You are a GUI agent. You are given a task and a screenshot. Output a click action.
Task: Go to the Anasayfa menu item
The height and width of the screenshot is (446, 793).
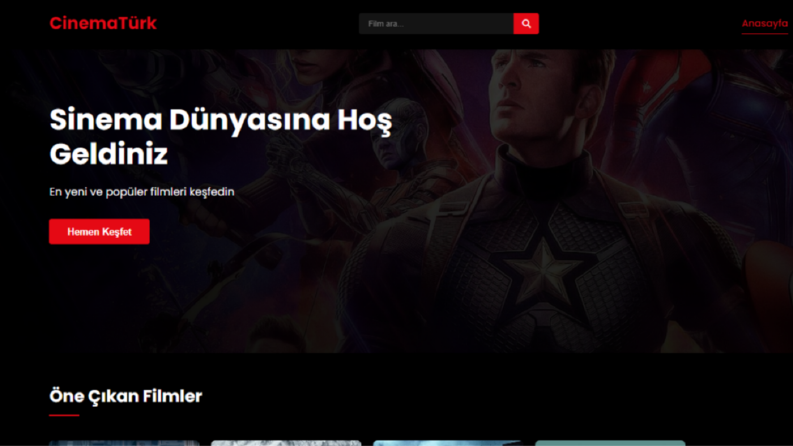tap(765, 24)
